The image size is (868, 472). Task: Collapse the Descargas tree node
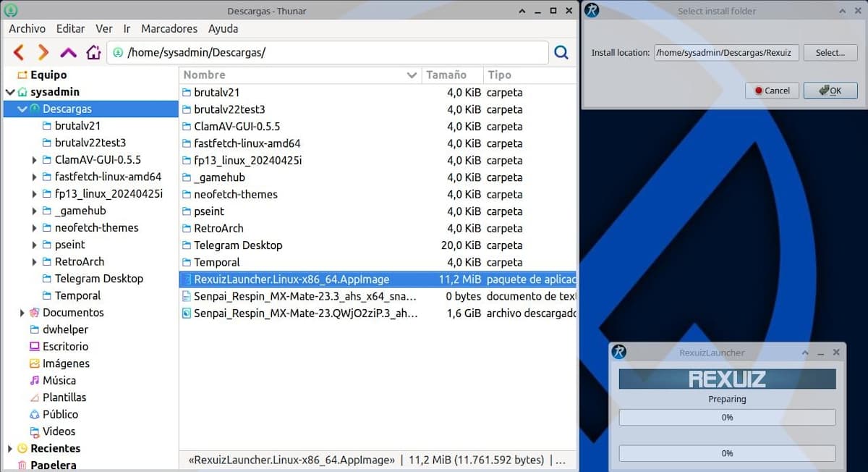pyautogui.click(x=22, y=109)
